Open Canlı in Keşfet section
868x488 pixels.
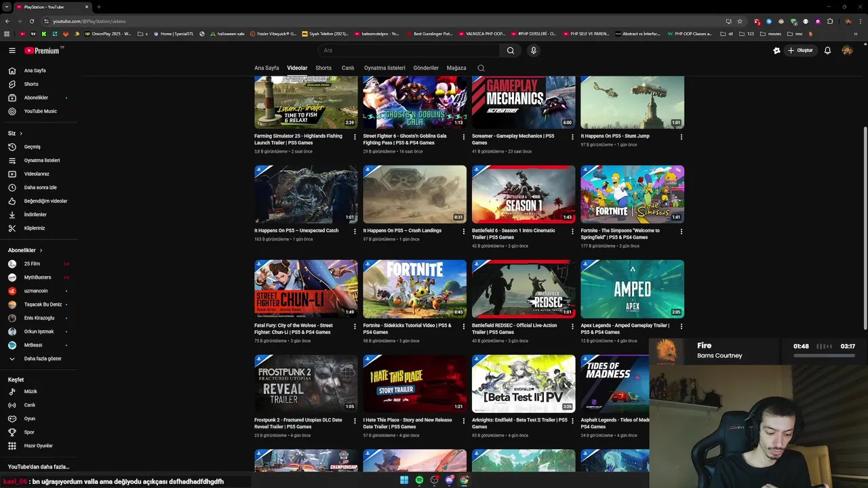30,405
